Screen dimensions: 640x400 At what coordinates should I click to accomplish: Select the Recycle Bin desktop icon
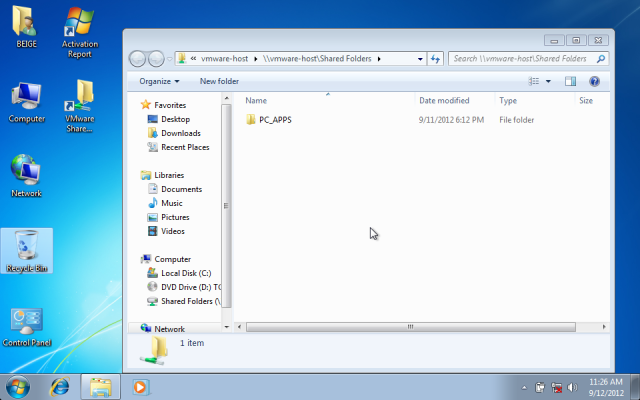coord(27,251)
